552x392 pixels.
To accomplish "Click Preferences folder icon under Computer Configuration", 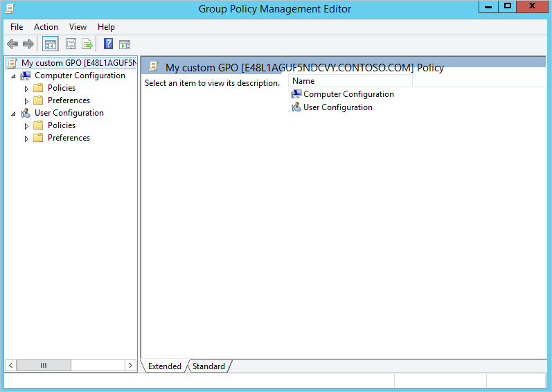I will pyautogui.click(x=38, y=100).
